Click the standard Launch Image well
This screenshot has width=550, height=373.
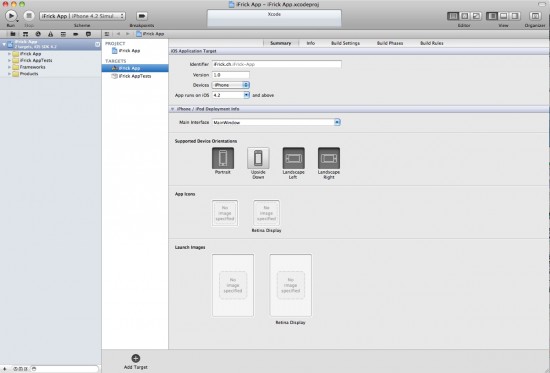click(x=233, y=285)
